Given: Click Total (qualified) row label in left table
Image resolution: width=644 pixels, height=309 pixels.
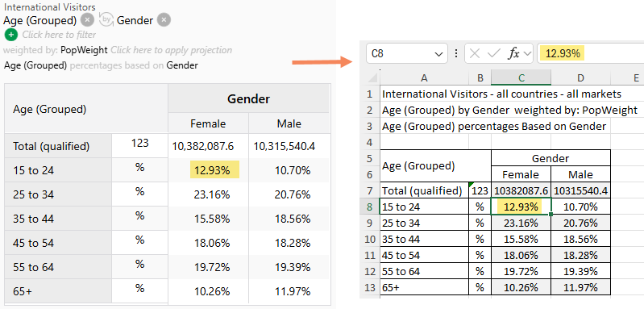Looking at the screenshot, I should (x=58, y=146).
